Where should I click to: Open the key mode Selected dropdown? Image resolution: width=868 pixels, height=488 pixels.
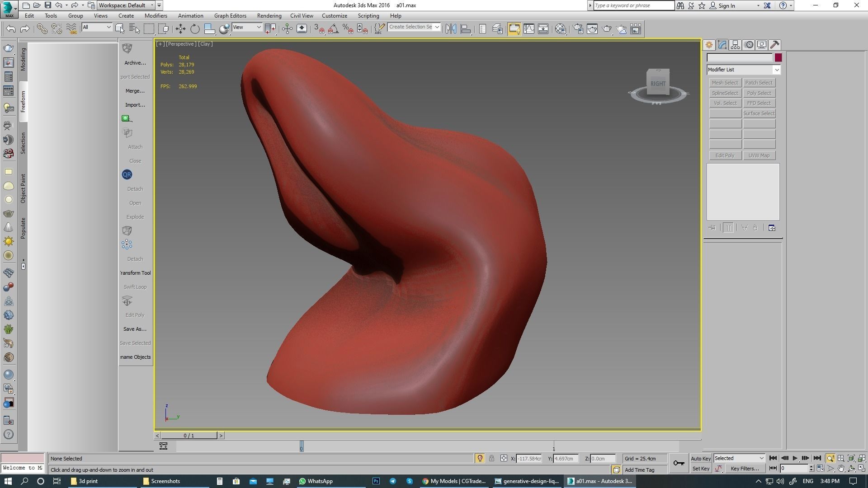coord(739,458)
